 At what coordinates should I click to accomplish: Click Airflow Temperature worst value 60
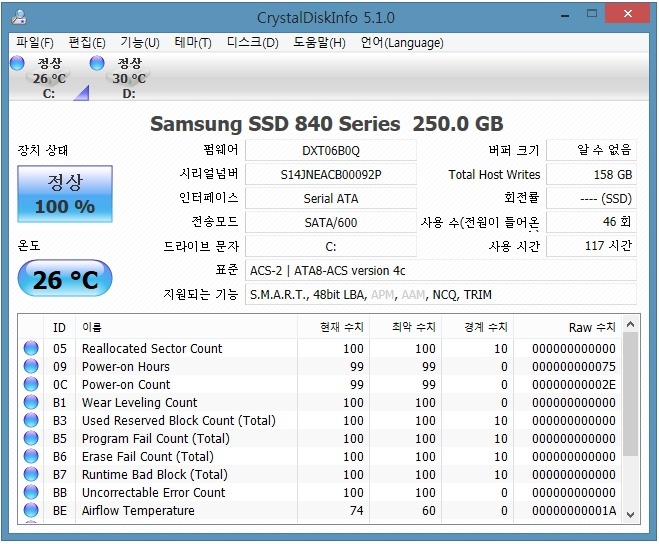429,510
